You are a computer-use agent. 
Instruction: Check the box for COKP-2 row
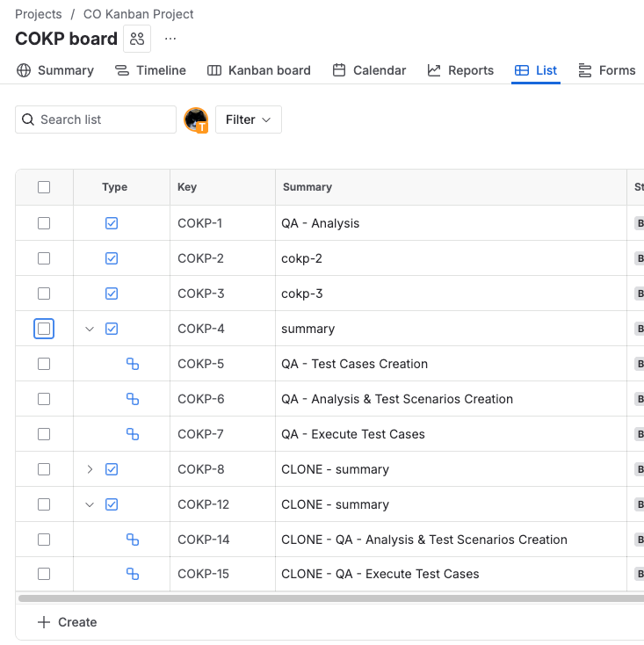(x=44, y=258)
